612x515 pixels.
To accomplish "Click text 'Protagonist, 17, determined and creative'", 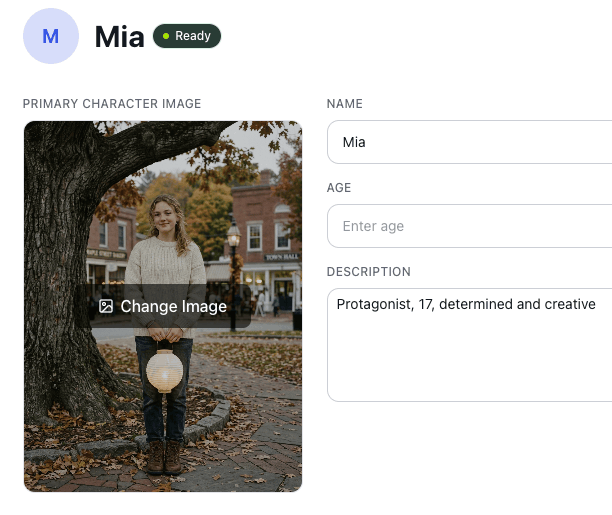I will (x=466, y=304).
